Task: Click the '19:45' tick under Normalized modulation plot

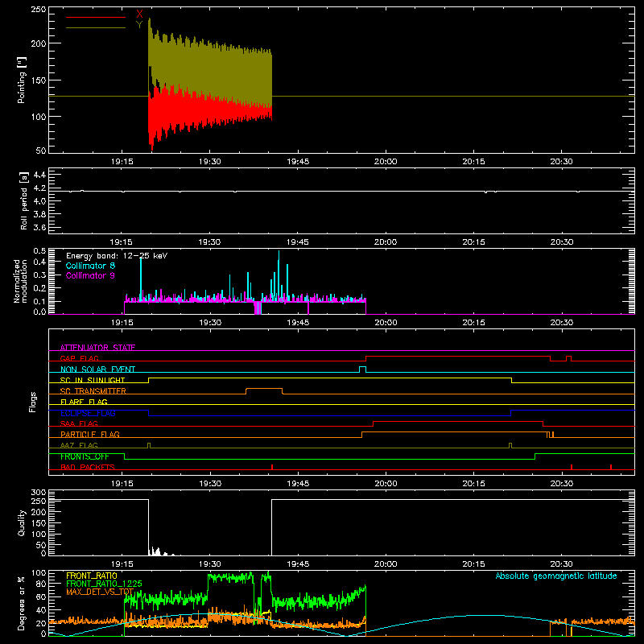Action: click(298, 323)
